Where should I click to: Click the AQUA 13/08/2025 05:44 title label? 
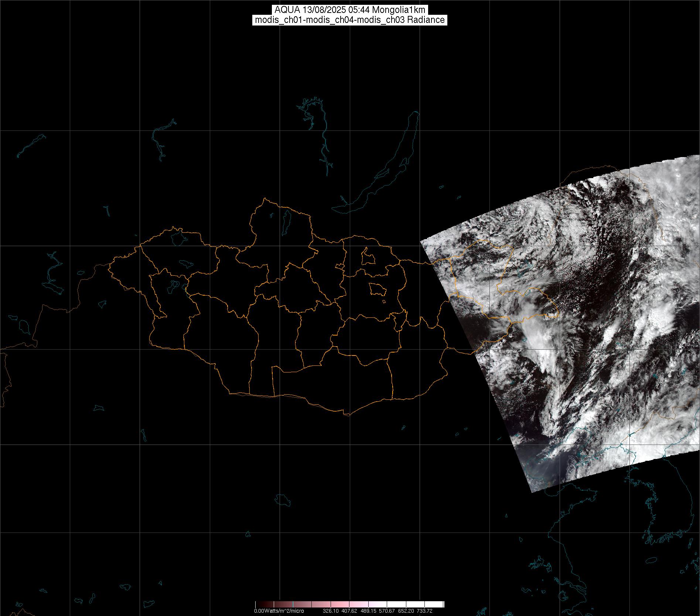[x=349, y=10]
